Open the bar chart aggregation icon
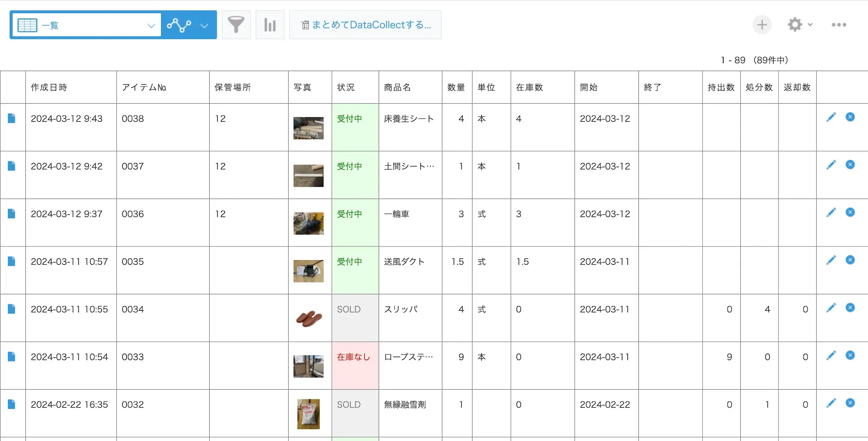 point(270,25)
